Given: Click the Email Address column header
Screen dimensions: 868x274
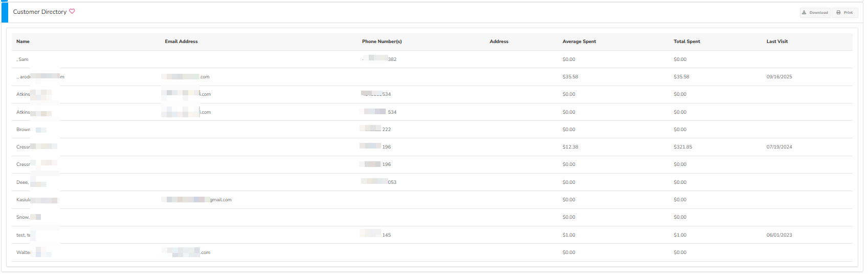Looking at the screenshot, I should tap(181, 41).
